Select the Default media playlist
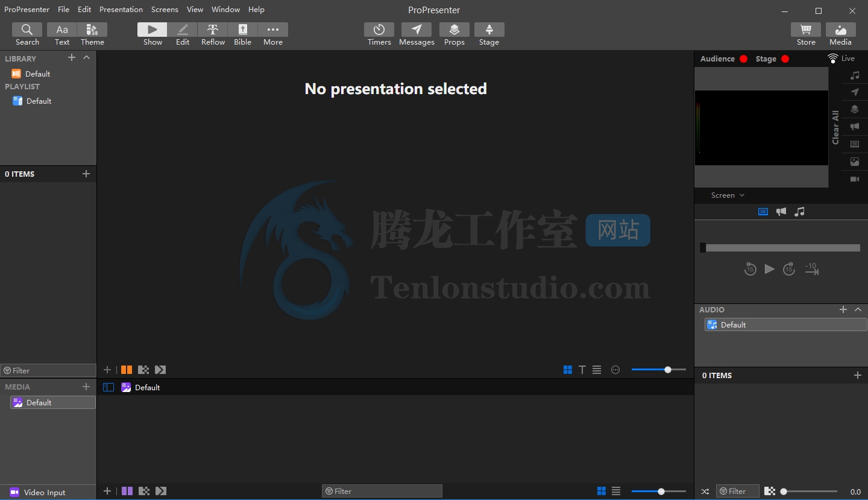The image size is (868, 500). point(53,402)
